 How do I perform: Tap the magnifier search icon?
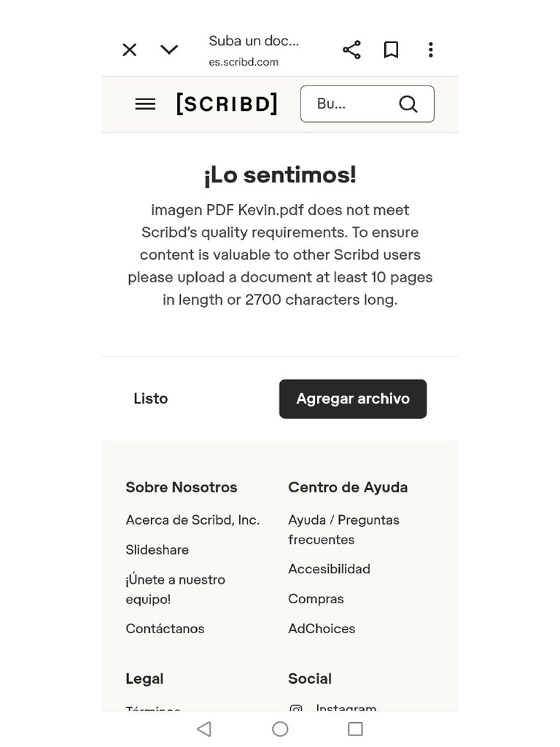408,104
